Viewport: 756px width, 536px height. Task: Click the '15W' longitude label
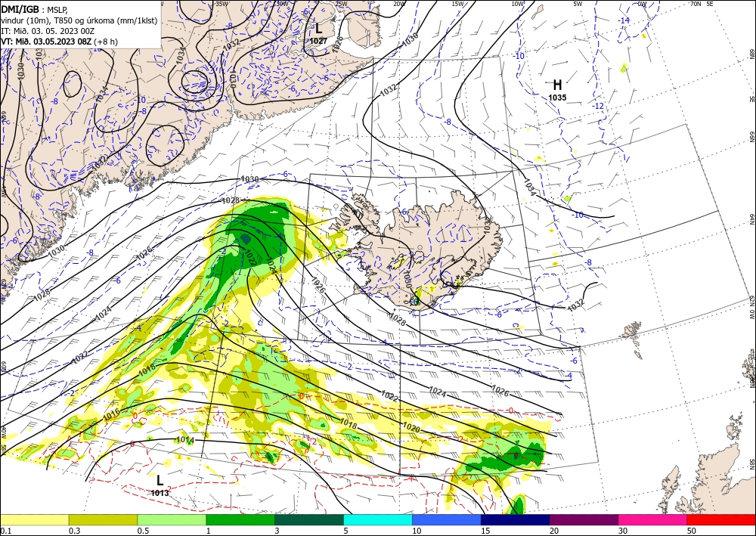[457, 4]
